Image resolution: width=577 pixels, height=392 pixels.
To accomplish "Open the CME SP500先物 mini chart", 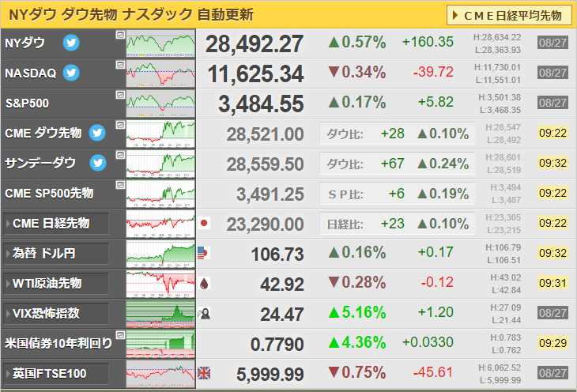I will [x=160, y=194].
